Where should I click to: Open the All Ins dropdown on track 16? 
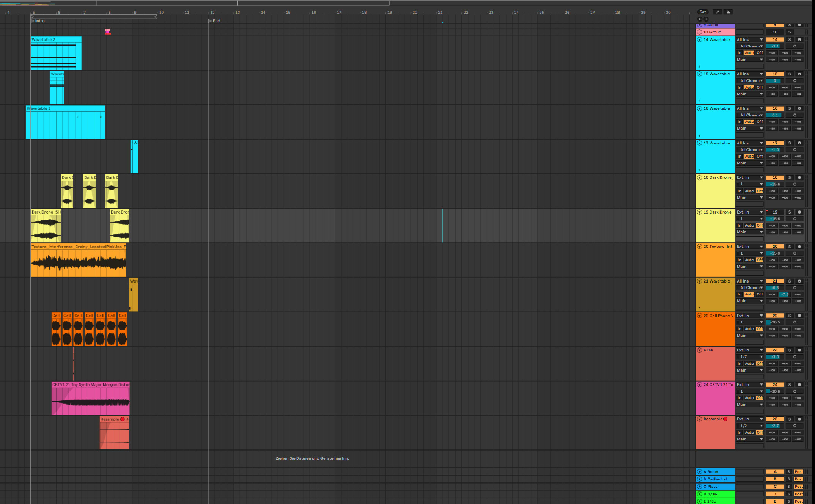749,108
